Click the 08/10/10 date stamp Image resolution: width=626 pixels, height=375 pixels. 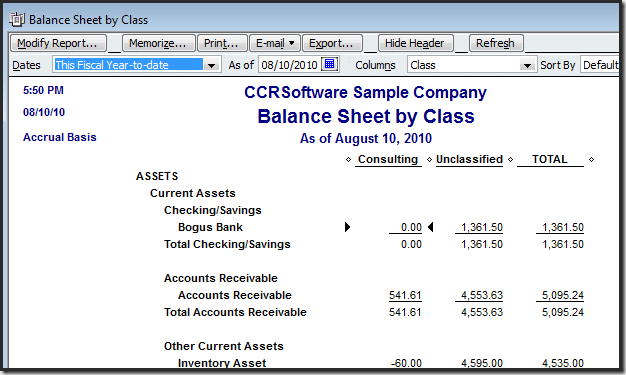tap(44, 112)
